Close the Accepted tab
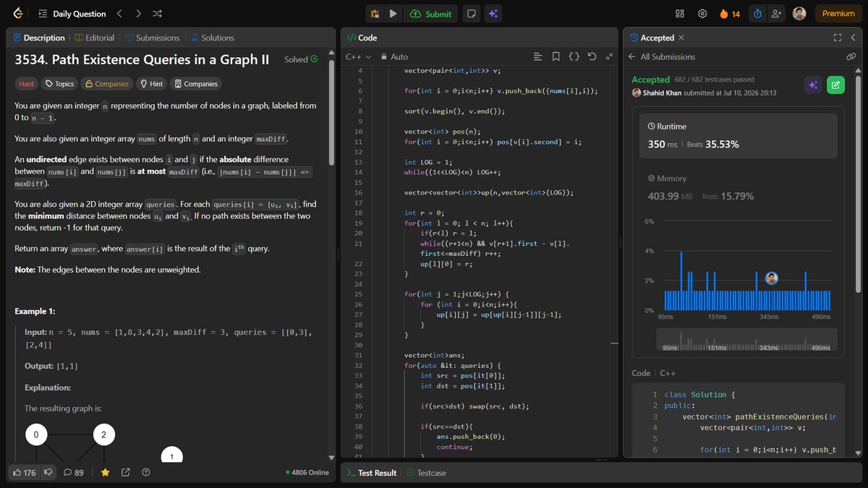868x488 pixels. click(x=681, y=38)
